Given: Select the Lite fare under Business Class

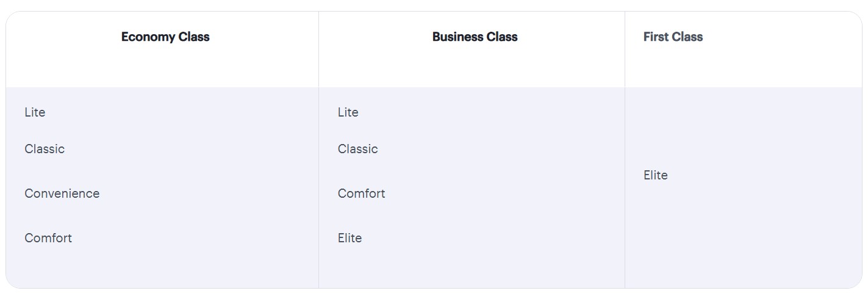Looking at the screenshot, I should [348, 112].
